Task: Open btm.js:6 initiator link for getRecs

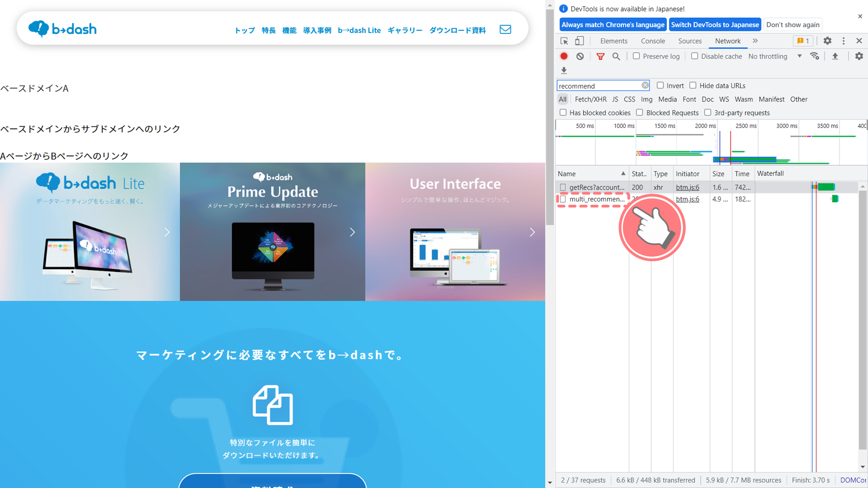Action: tap(688, 187)
